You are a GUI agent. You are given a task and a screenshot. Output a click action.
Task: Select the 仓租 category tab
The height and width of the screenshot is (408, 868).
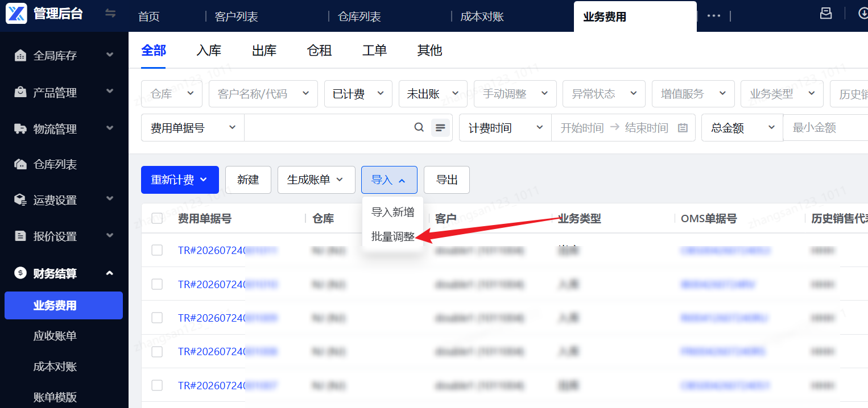pos(319,51)
